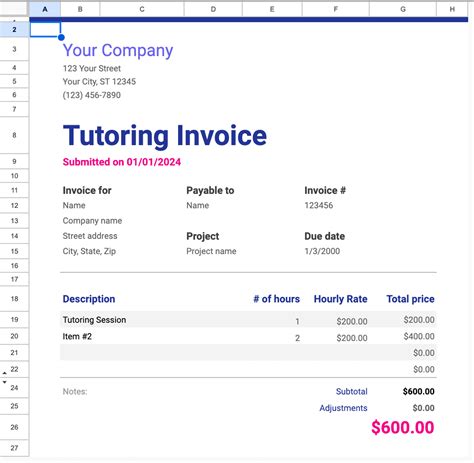Select the '# of hours' heading
474x463 pixels.
[x=277, y=299]
